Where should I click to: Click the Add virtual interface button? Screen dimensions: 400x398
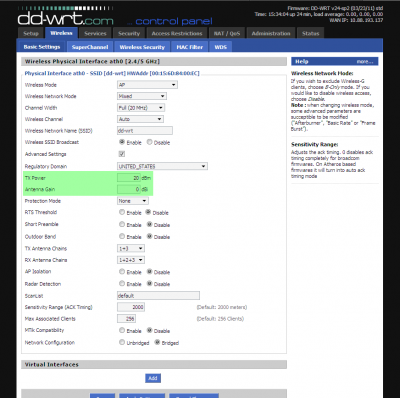tap(153, 378)
